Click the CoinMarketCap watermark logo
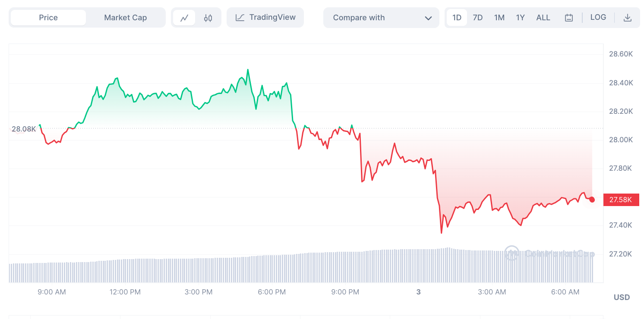 (511, 253)
